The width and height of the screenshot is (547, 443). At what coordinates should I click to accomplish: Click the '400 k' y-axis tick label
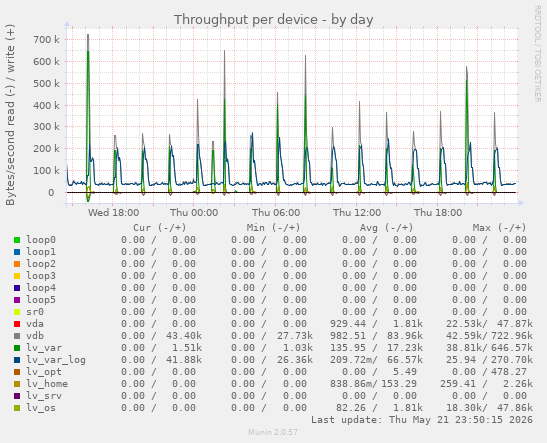tap(46, 105)
